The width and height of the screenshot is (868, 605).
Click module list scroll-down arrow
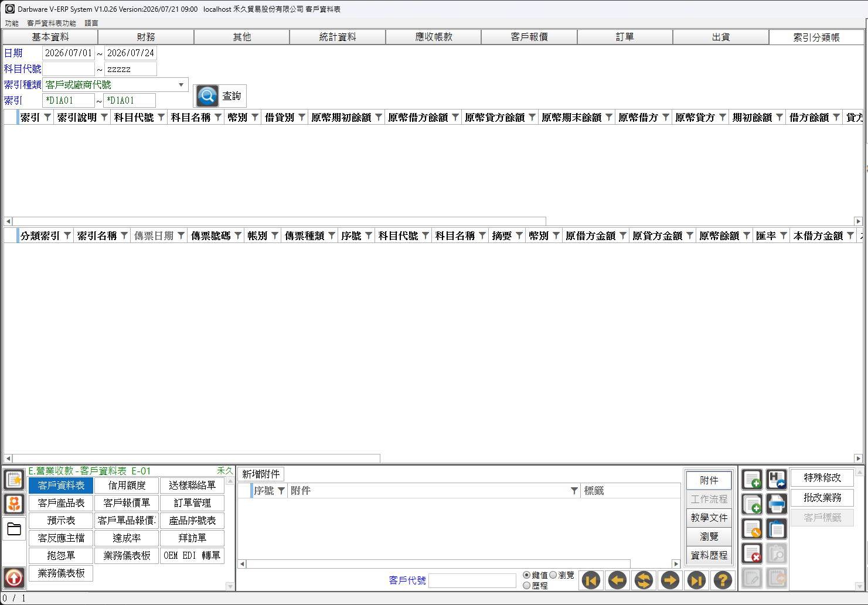(x=230, y=586)
